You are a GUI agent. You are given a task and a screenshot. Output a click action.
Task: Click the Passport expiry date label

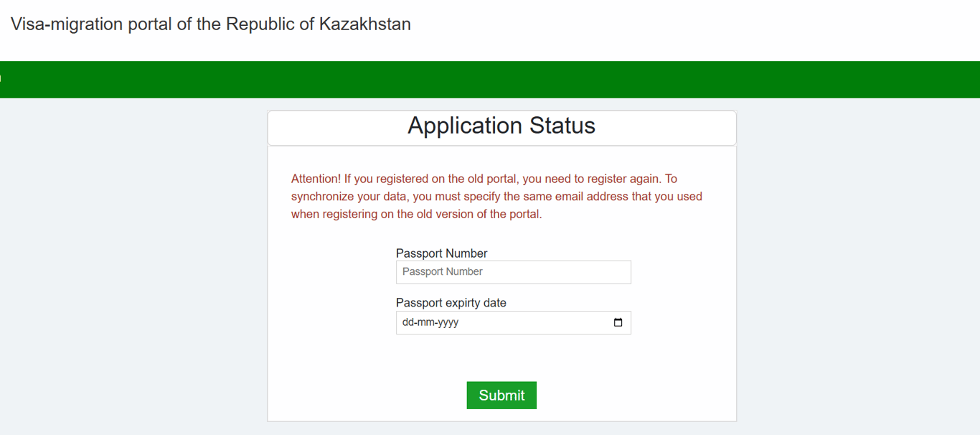(x=451, y=303)
